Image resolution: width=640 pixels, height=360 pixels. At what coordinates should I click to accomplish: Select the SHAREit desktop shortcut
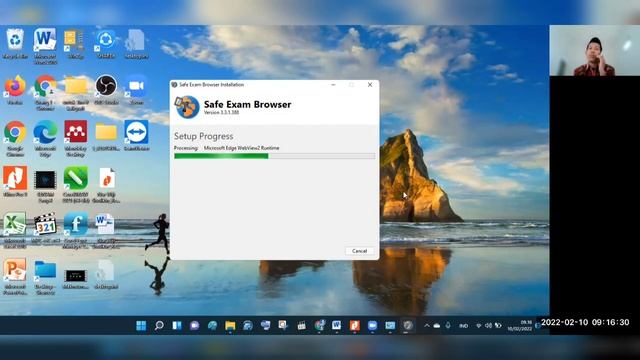[x=106, y=44]
